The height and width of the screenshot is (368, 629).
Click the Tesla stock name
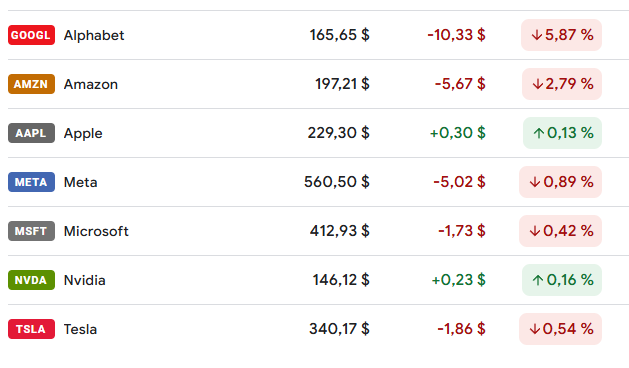80,329
